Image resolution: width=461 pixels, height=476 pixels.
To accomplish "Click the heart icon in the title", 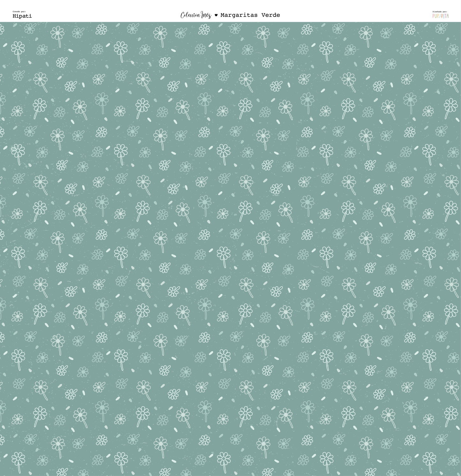I will 216,15.
